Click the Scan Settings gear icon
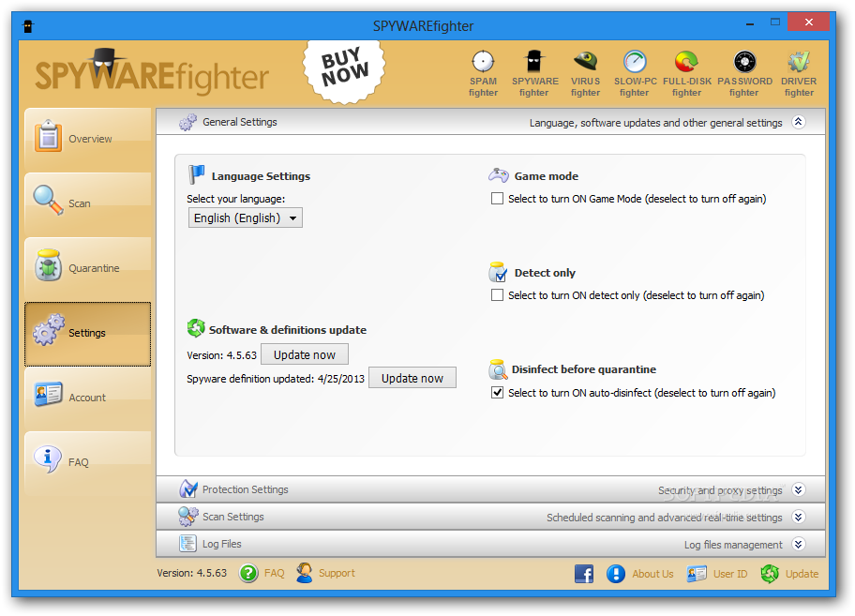Screen dimensions: 855x616 pos(188,517)
